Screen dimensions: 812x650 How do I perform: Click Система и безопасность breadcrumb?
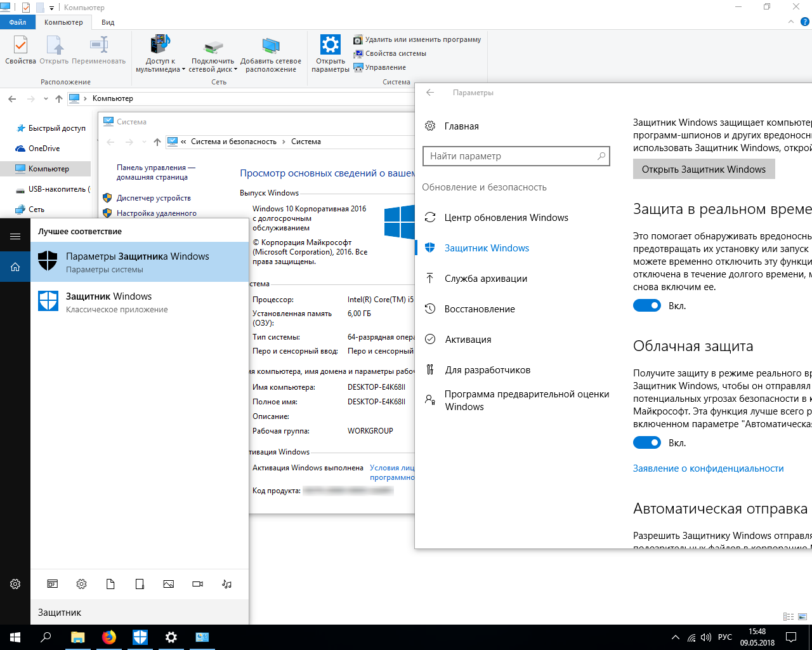(233, 142)
